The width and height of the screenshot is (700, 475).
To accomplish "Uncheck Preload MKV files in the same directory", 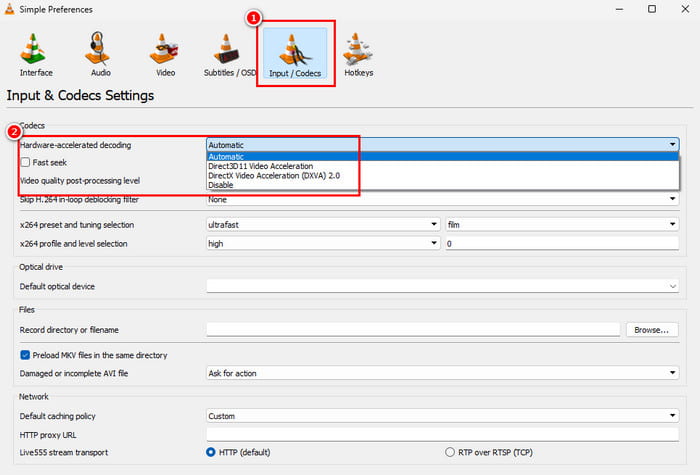I will (25, 355).
